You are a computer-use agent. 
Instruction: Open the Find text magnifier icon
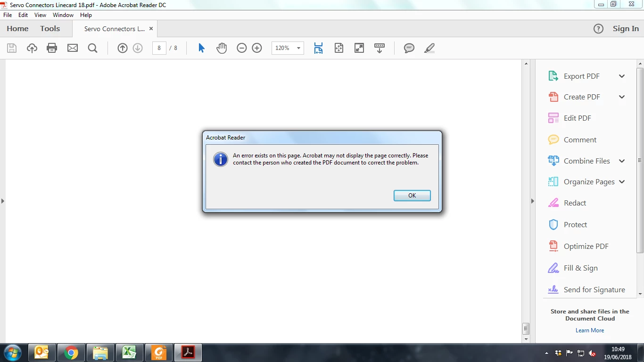(x=92, y=48)
